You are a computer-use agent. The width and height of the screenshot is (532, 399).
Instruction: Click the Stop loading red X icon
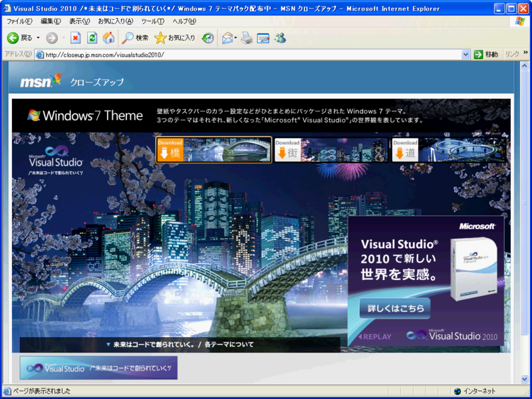tap(75, 38)
